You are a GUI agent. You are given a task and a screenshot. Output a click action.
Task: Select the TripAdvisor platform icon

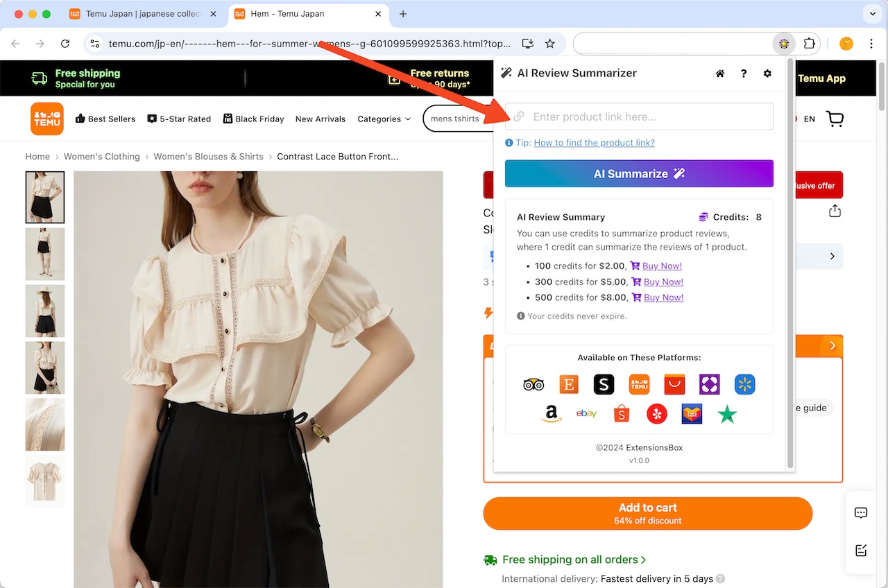pos(533,384)
